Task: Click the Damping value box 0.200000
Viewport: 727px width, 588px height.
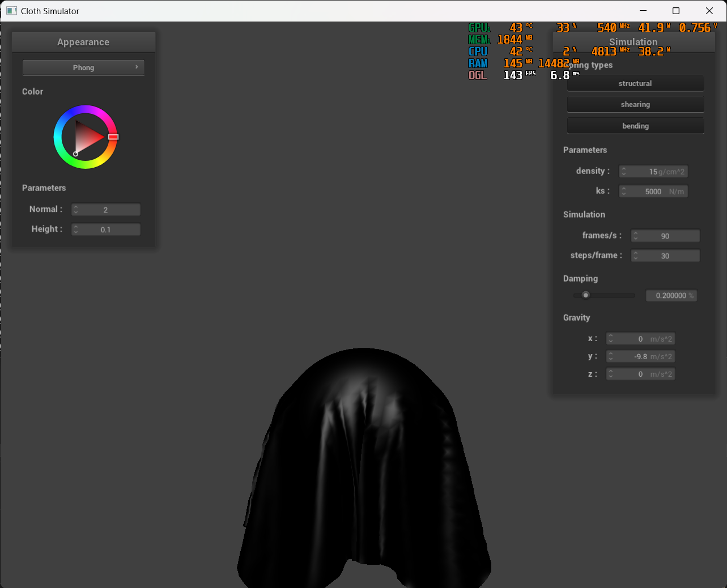Action: click(671, 296)
